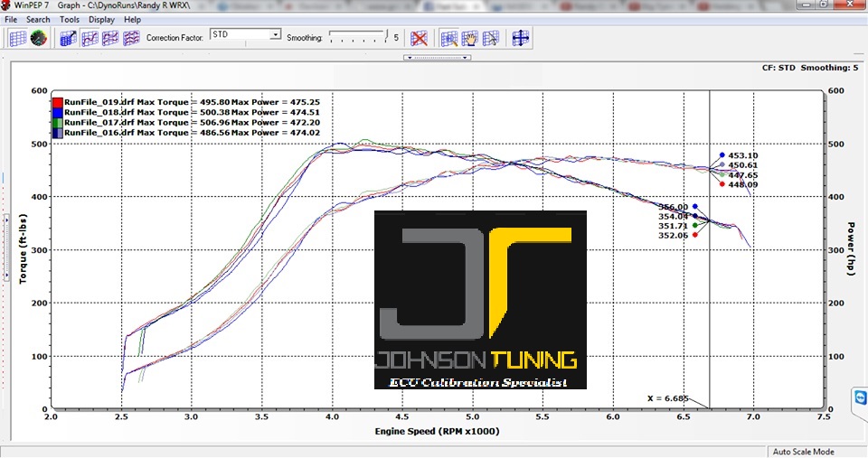Open the Display menu
868x458 pixels.
coord(101,19)
